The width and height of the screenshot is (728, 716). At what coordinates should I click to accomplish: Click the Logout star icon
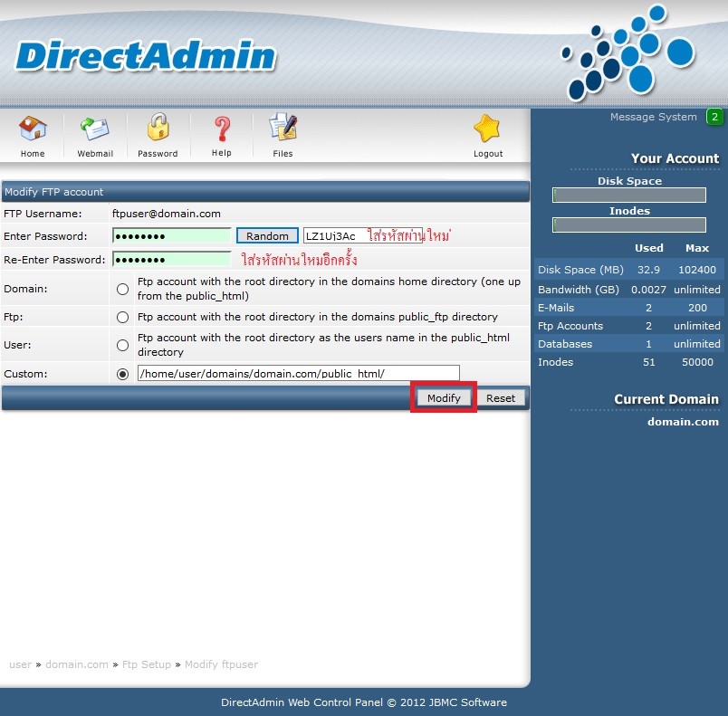coord(487,128)
